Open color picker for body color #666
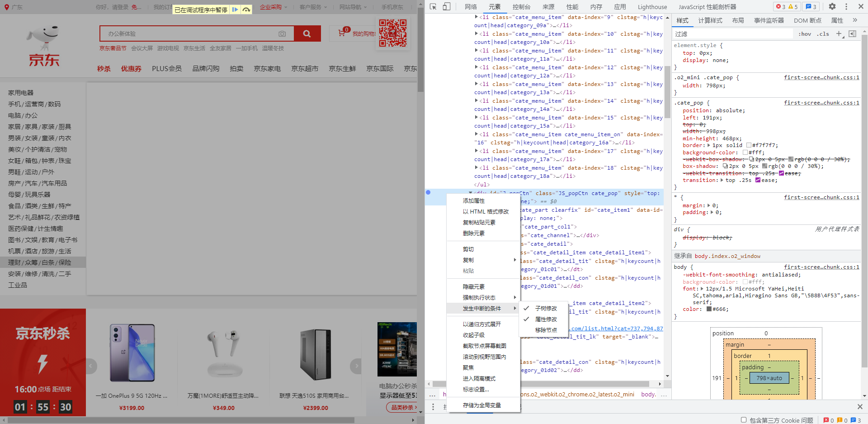Image resolution: width=868 pixels, height=424 pixels. [709, 310]
